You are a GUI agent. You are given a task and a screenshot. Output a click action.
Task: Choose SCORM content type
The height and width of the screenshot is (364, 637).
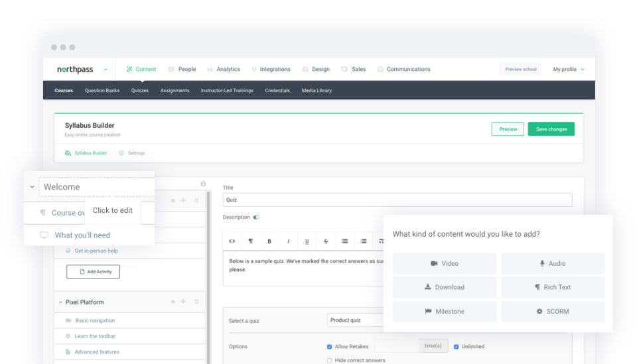tap(553, 311)
